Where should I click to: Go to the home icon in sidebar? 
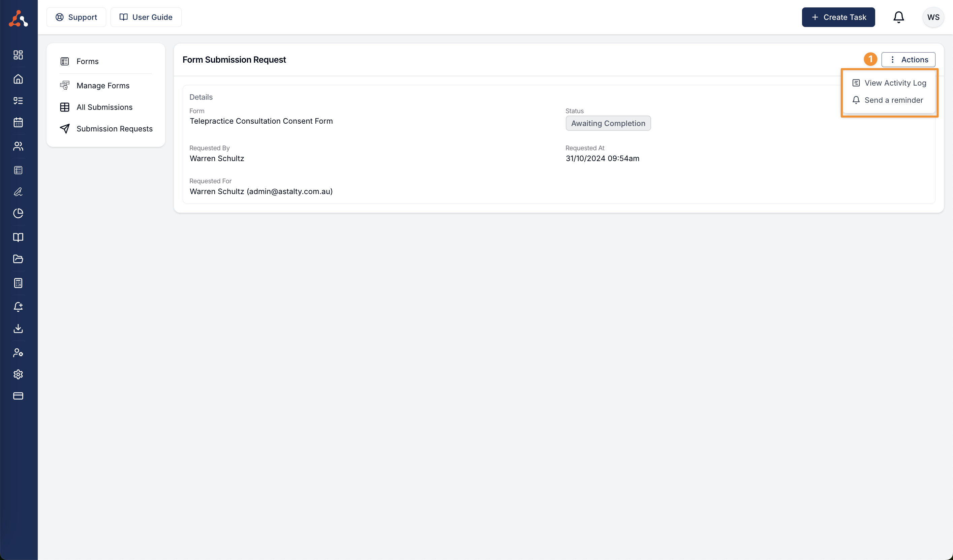click(18, 79)
